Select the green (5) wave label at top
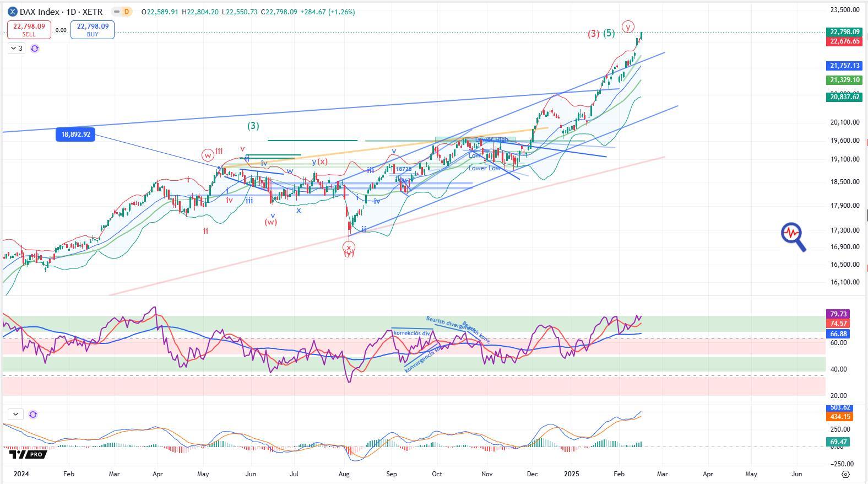The width and height of the screenshot is (868, 484). [x=609, y=33]
